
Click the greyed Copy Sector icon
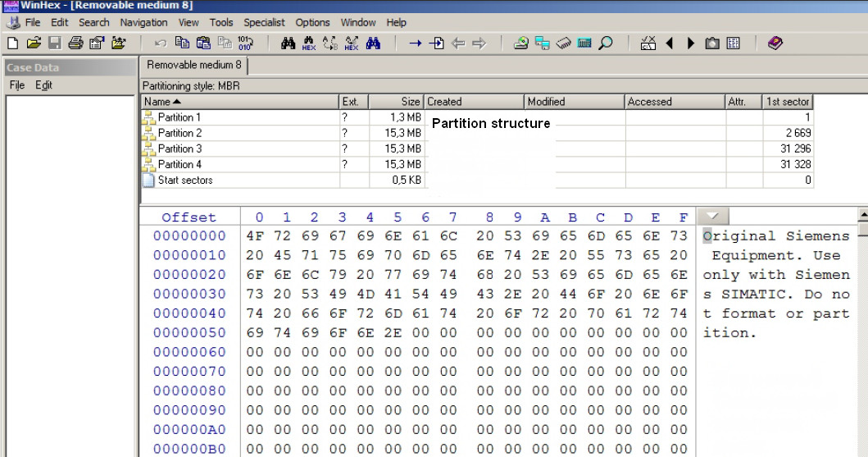(225, 43)
